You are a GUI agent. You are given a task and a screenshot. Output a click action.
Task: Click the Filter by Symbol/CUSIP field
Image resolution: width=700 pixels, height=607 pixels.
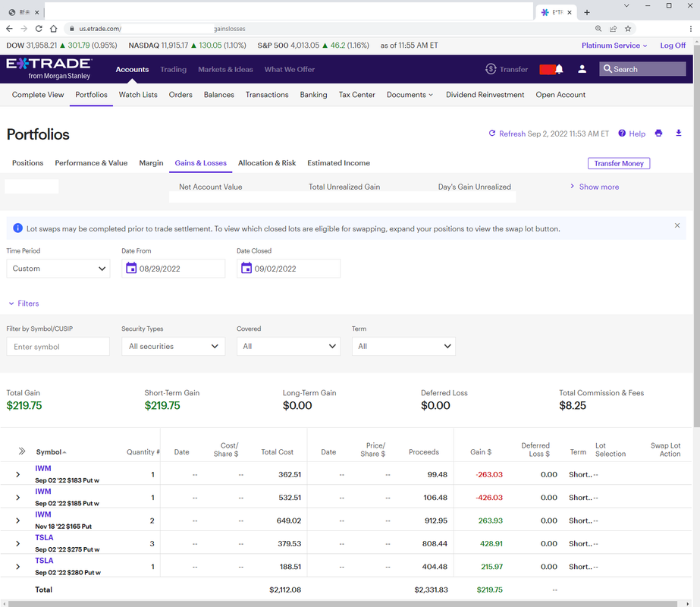[58, 346]
